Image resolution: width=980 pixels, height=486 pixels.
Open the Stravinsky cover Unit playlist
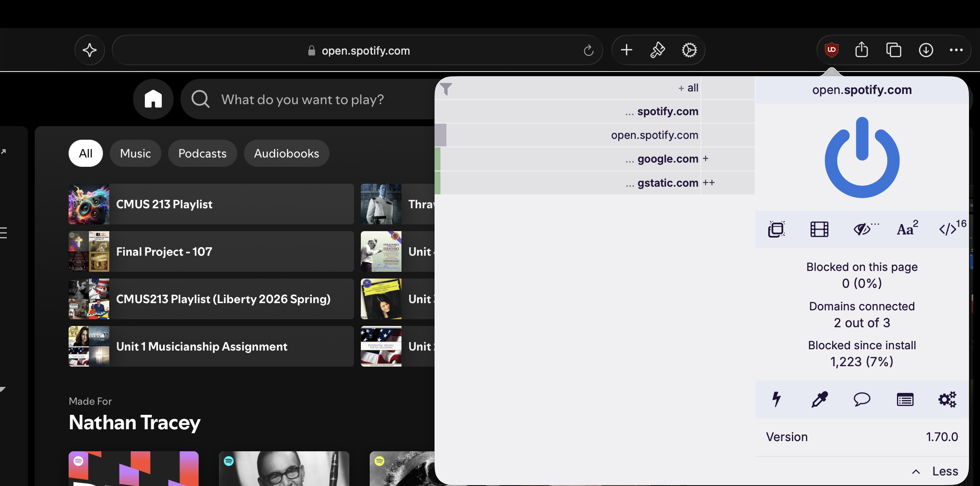click(x=398, y=251)
